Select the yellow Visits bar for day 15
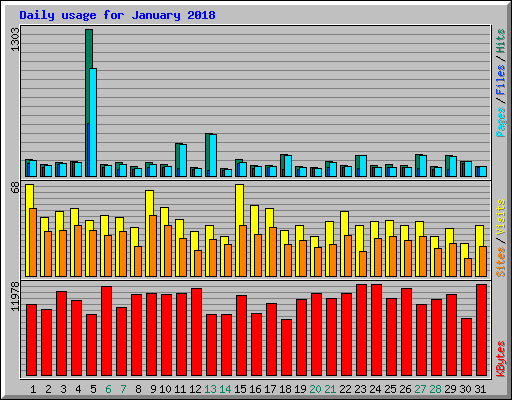The width and height of the screenshot is (512, 400). (x=238, y=230)
